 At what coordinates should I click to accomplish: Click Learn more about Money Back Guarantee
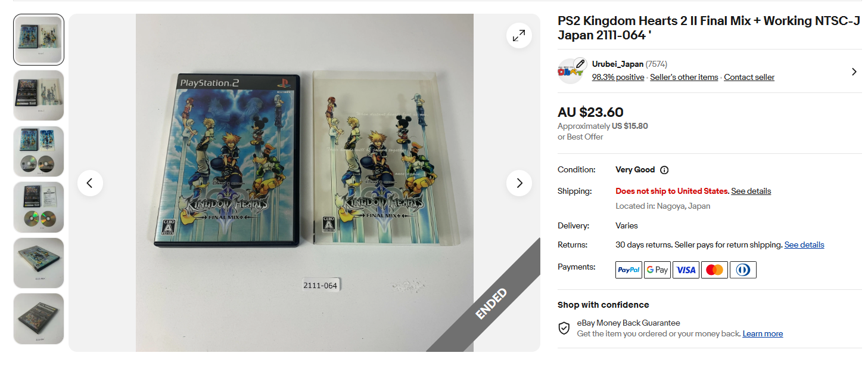(x=763, y=334)
